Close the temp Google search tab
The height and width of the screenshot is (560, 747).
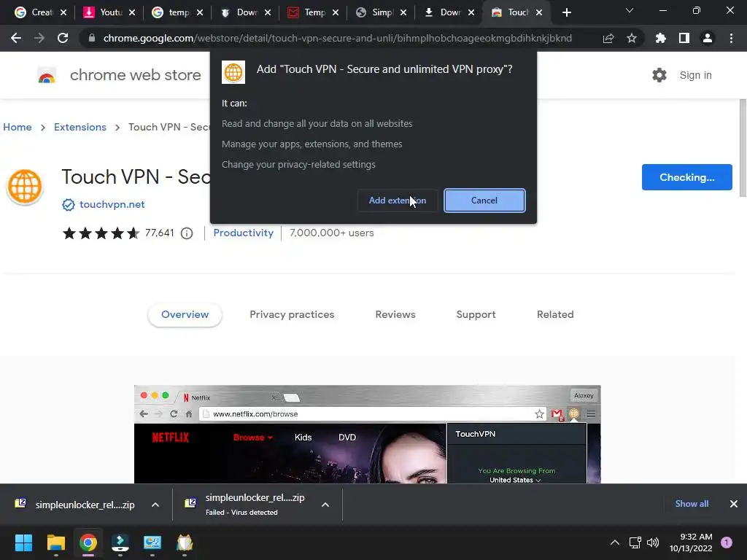tap(200, 12)
